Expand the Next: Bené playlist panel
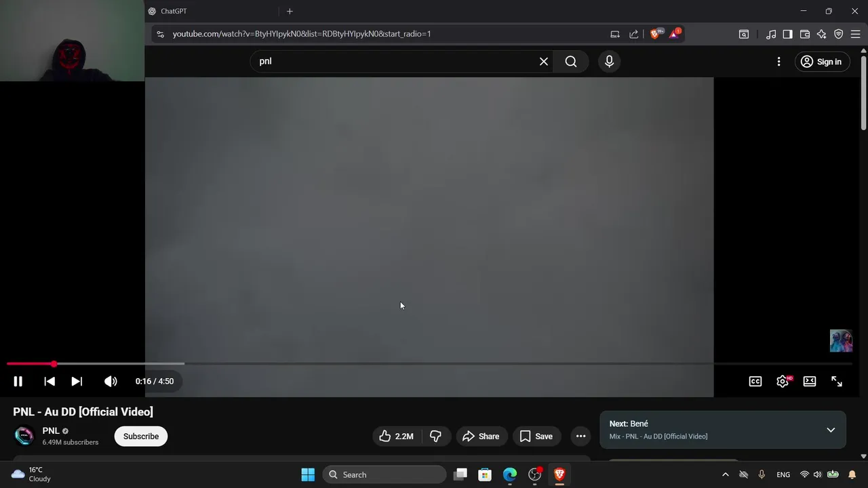Screen dimensions: 868x488 [x=831, y=430]
